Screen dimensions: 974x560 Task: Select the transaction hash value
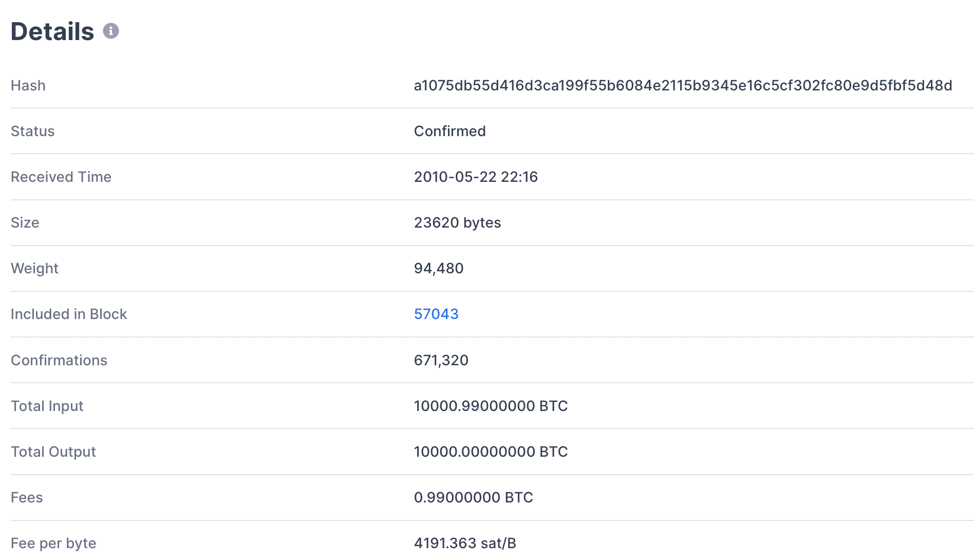click(x=683, y=85)
